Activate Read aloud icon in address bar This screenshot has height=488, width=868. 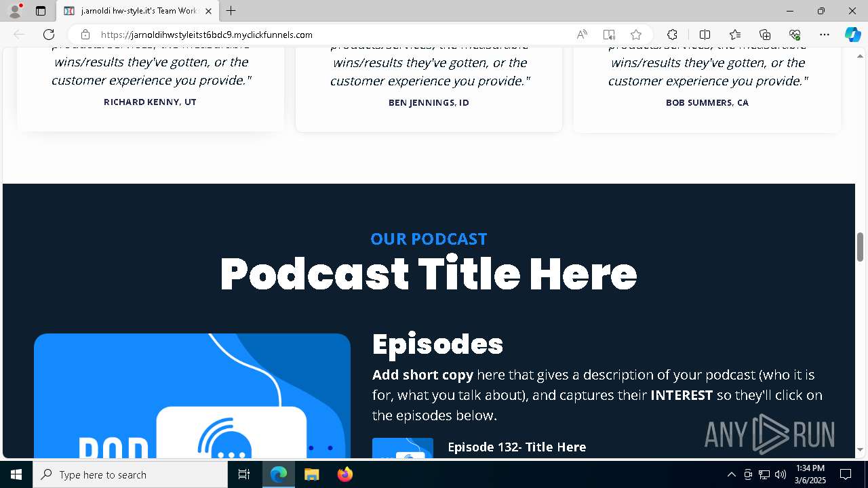(x=582, y=35)
